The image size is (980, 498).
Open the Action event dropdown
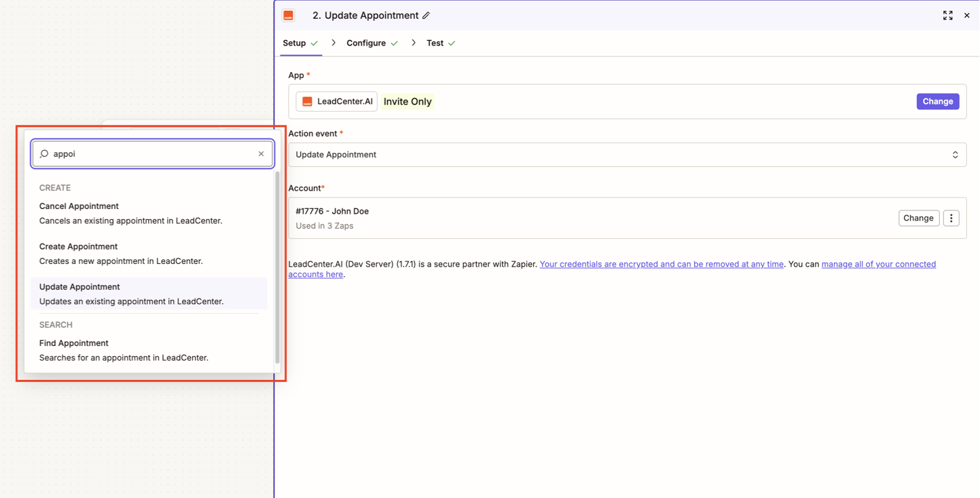point(627,155)
